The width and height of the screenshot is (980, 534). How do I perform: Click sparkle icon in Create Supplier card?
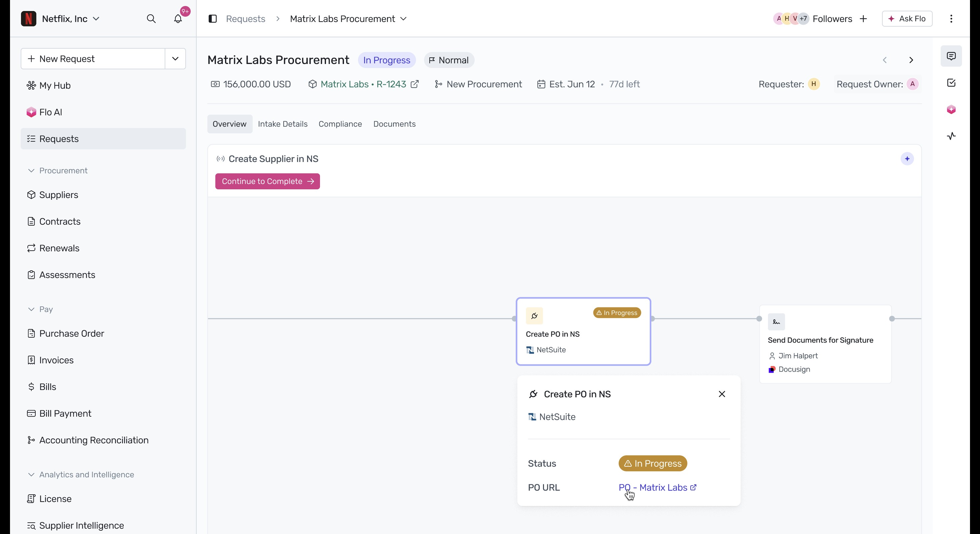(x=907, y=159)
